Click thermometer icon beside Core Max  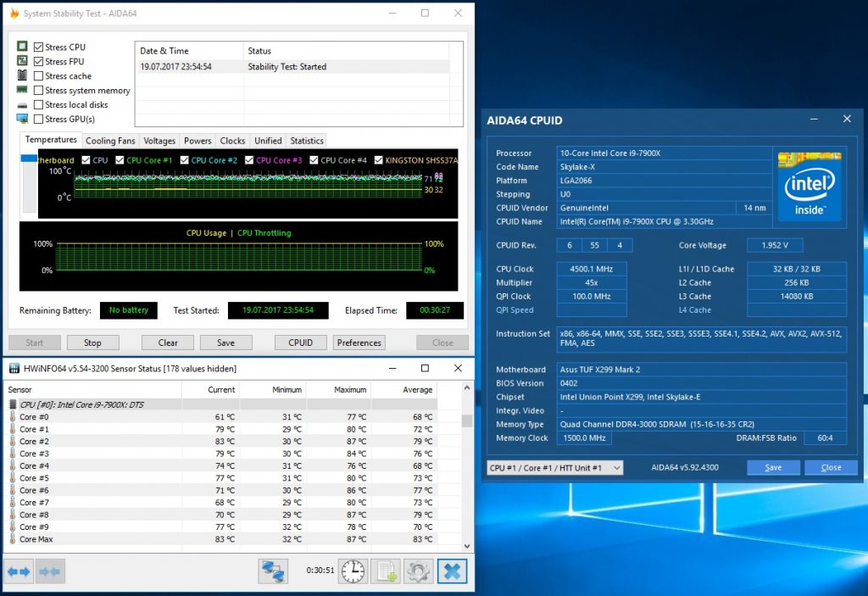click(13, 538)
